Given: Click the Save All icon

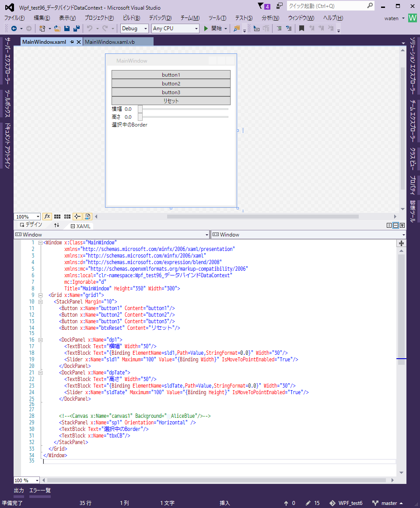Looking at the screenshot, I should pyautogui.click(x=77, y=28).
